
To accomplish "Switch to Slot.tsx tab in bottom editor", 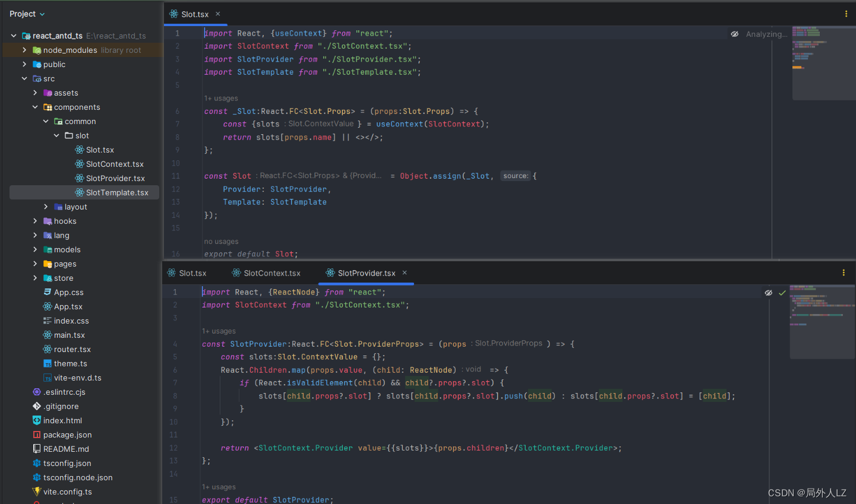I will point(187,273).
